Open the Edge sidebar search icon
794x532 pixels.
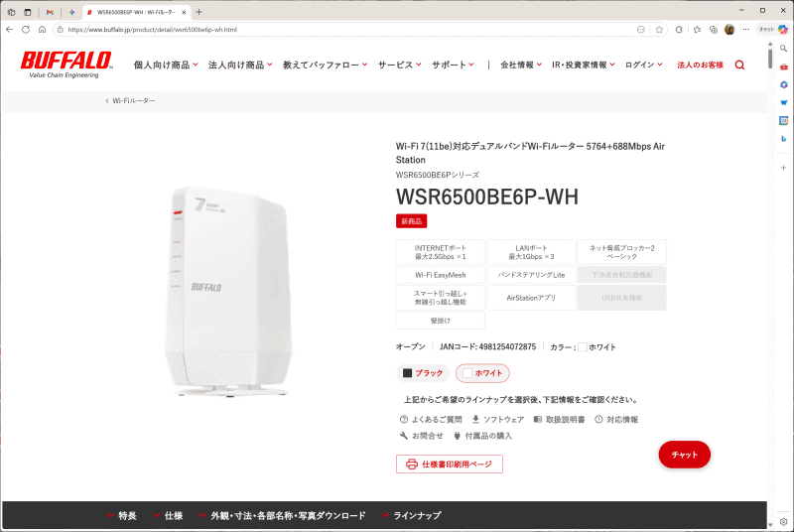(783, 49)
